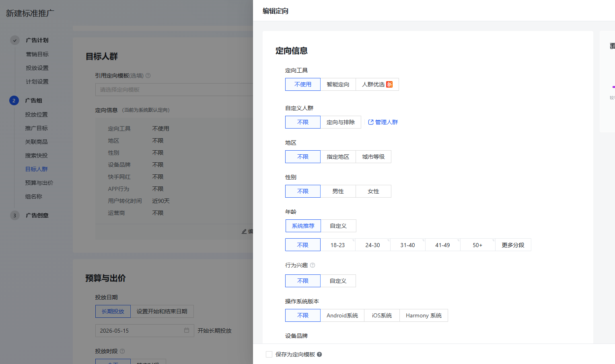Open calendar icon in date field
The height and width of the screenshot is (364, 615).
tap(187, 330)
